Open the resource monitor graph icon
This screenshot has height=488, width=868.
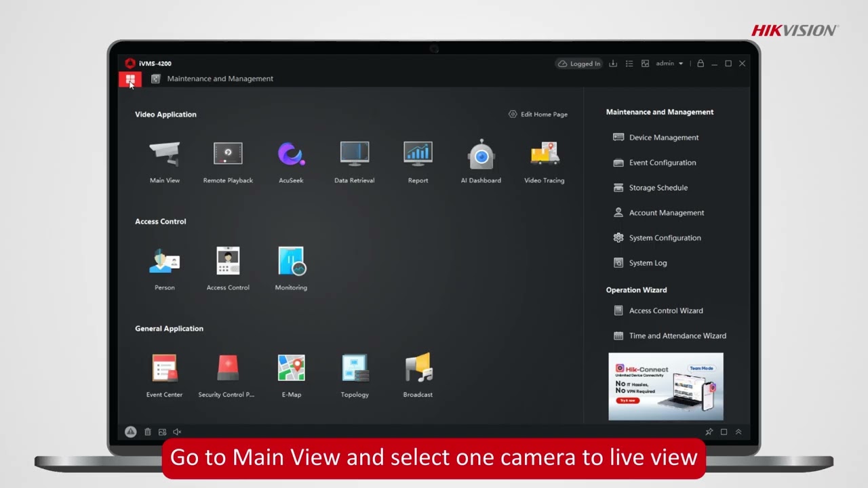click(645, 64)
